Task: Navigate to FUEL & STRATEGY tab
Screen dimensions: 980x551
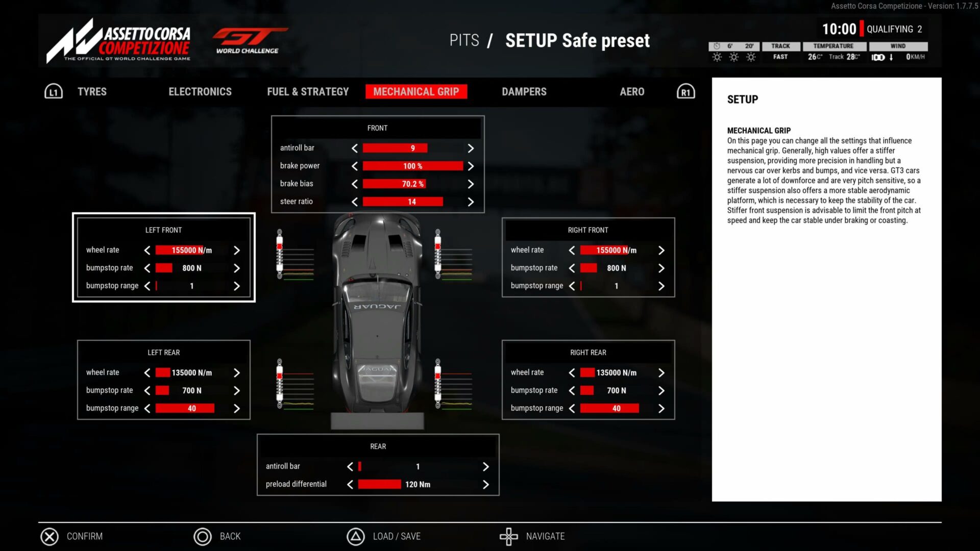Action: tap(308, 91)
